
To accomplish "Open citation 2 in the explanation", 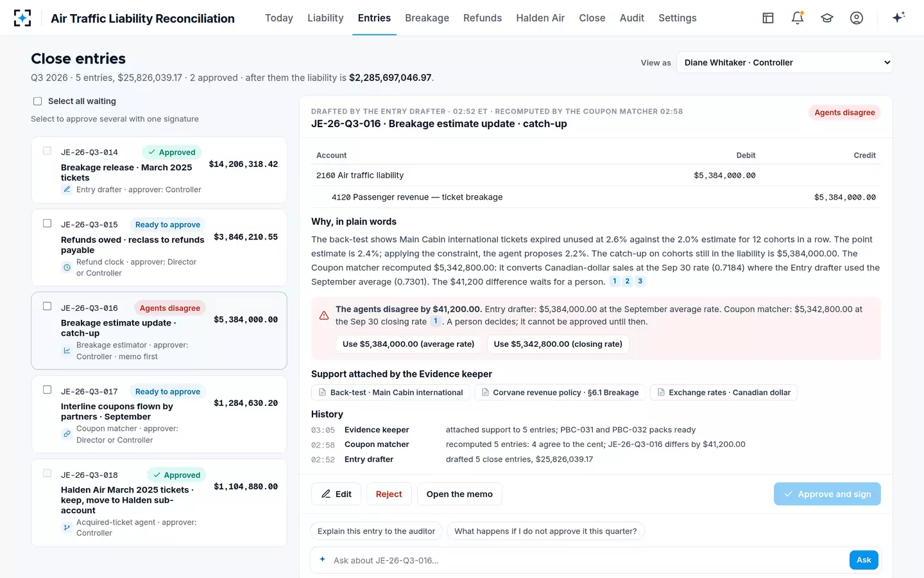I will tap(628, 281).
